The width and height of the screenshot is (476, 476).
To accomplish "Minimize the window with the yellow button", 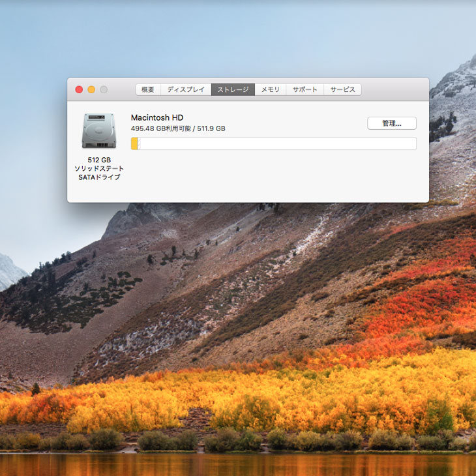I will point(91,89).
